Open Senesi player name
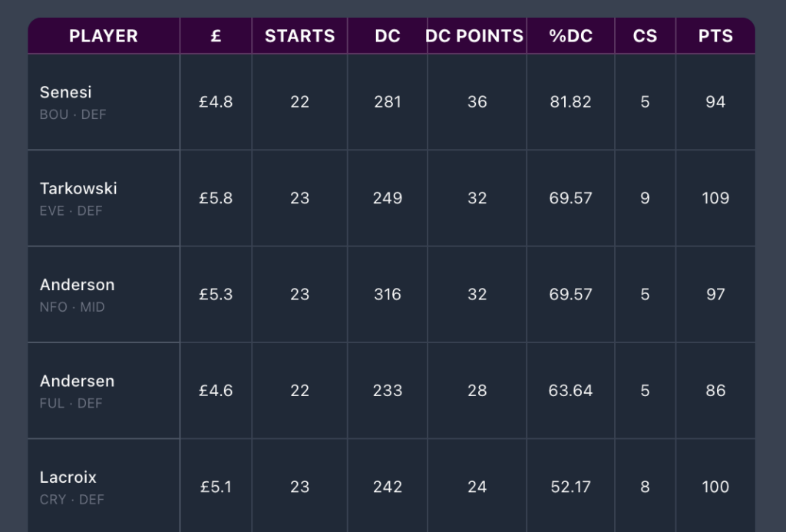This screenshot has height=532, width=786. pos(66,92)
